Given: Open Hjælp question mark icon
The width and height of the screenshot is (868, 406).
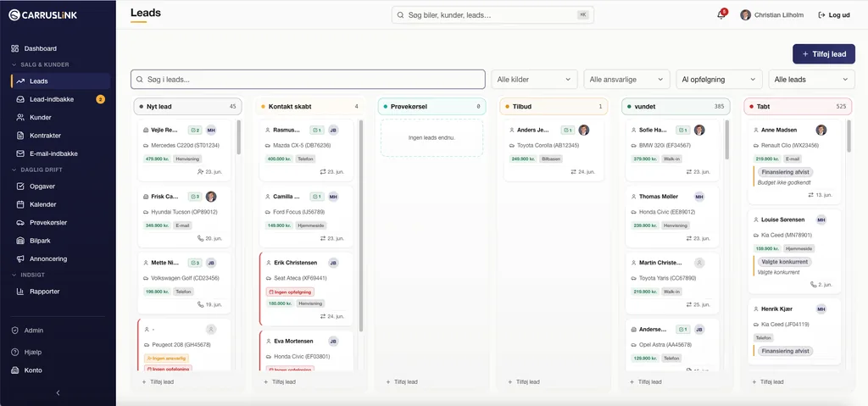Looking at the screenshot, I should (x=15, y=353).
